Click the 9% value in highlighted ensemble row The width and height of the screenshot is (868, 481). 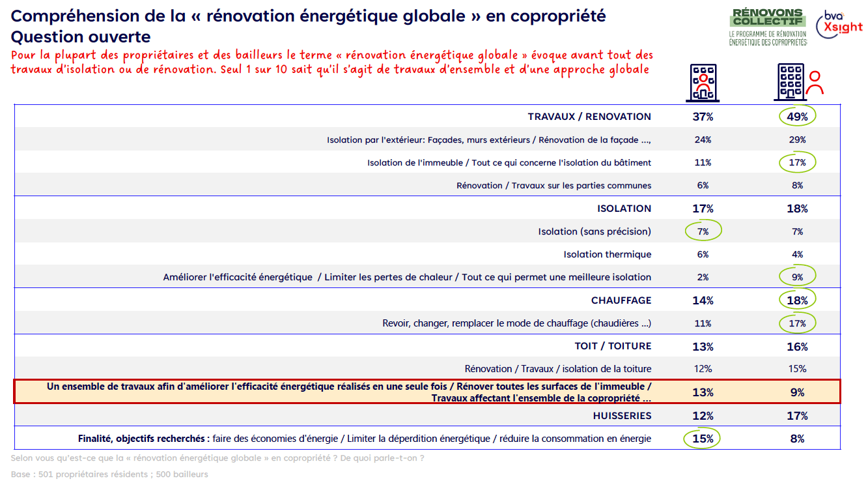click(798, 392)
